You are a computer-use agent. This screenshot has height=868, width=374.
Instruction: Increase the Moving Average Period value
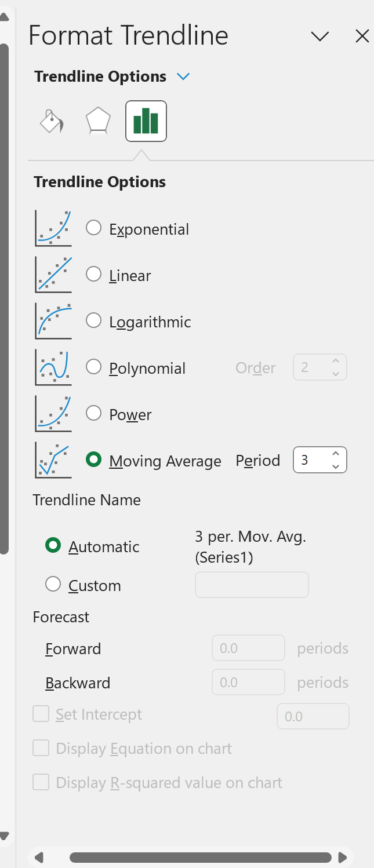click(x=335, y=454)
